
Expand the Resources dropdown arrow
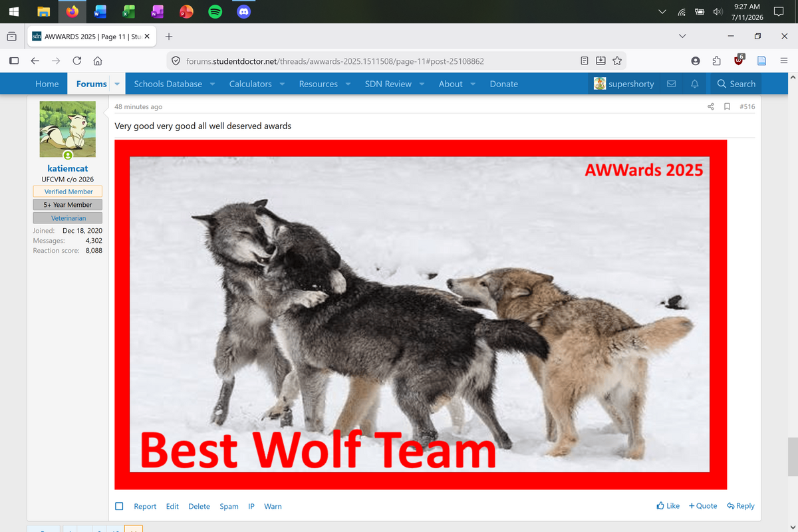coord(348,84)
